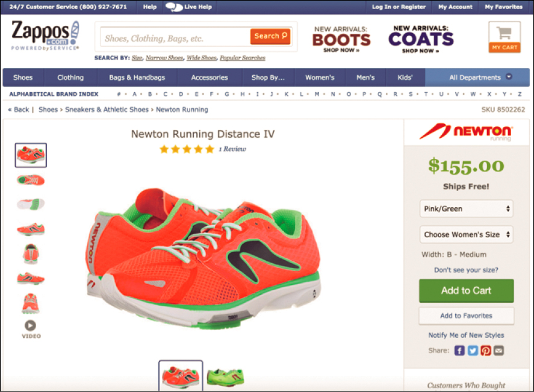Share product via email icon
The height and width of the screenshot is (392, 534).
click(x=499, y=350)
